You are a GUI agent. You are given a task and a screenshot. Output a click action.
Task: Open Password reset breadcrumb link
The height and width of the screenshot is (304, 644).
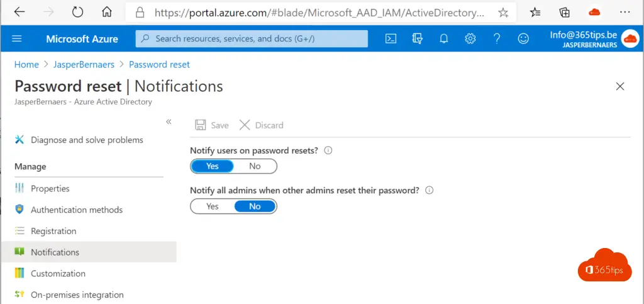(159, 64)
